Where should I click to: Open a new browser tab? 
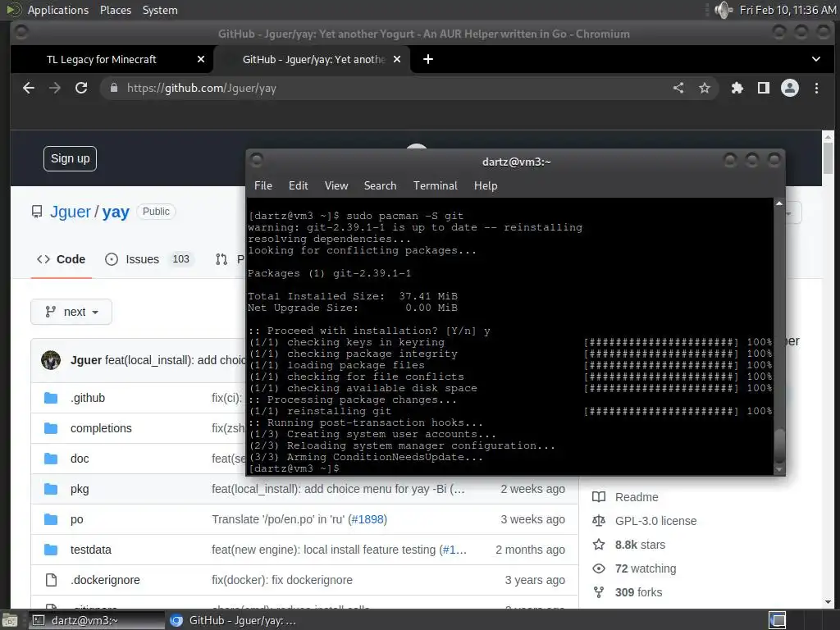428,59
